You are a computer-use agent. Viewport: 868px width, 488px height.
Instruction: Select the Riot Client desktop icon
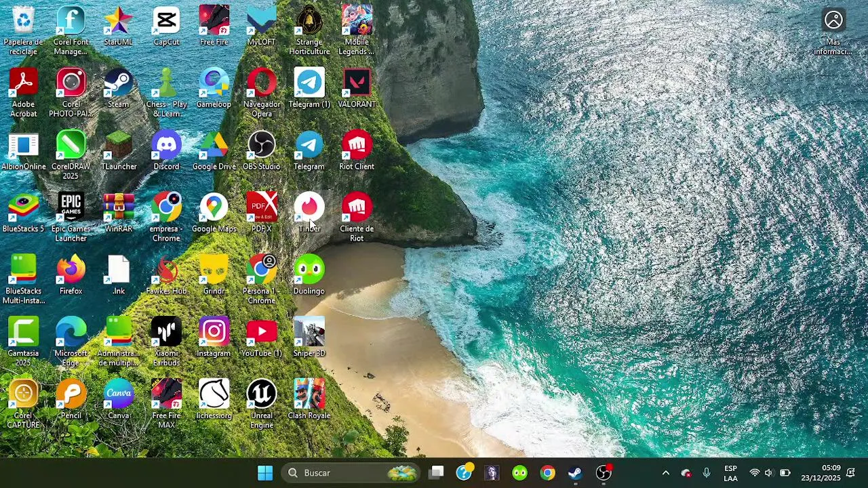click(357, 151)
